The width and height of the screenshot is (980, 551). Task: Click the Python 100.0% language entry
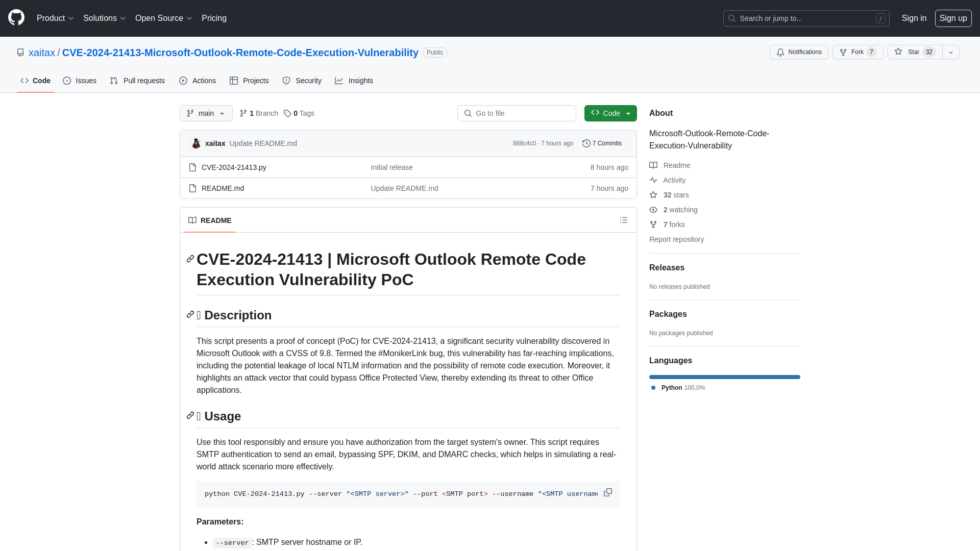pos(678,388)
